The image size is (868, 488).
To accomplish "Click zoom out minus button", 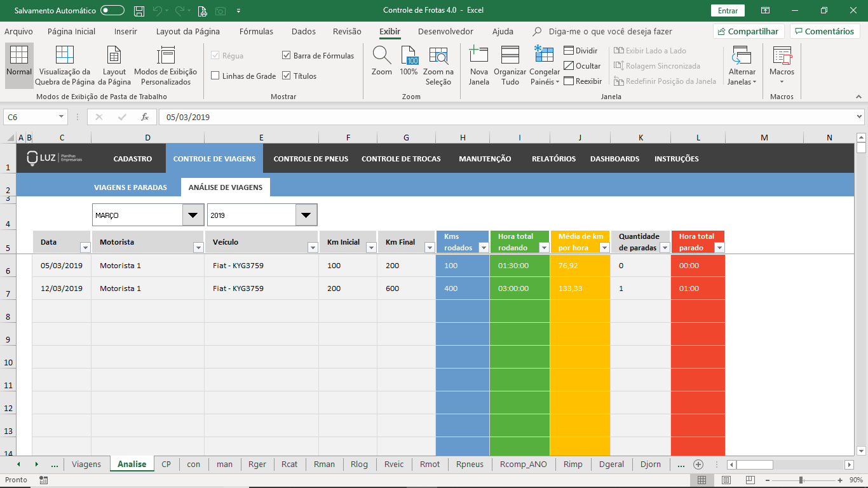I will tap(768, 480).
